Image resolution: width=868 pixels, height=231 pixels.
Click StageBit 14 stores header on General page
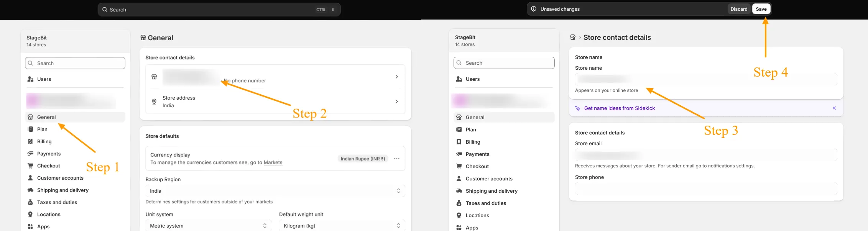tap(75, 41)
